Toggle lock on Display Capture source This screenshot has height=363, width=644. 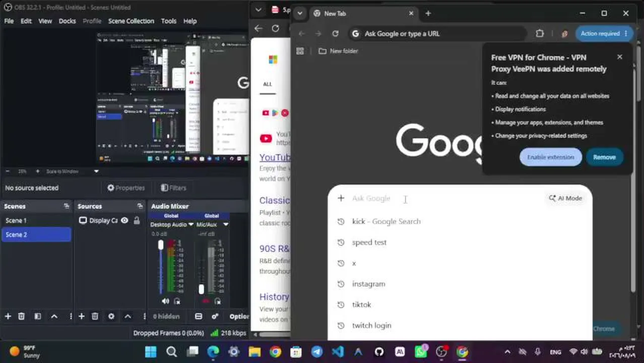(x=137, y=220)
